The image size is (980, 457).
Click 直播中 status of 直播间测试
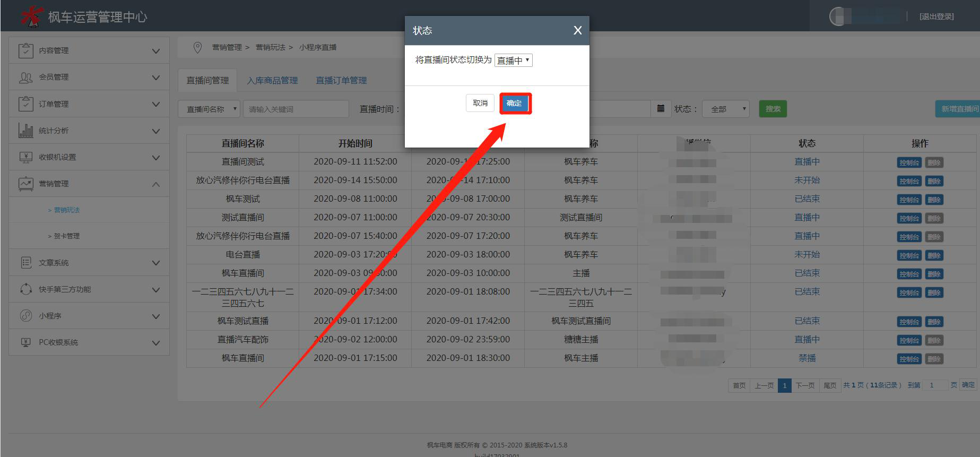(x=806, y=162)
